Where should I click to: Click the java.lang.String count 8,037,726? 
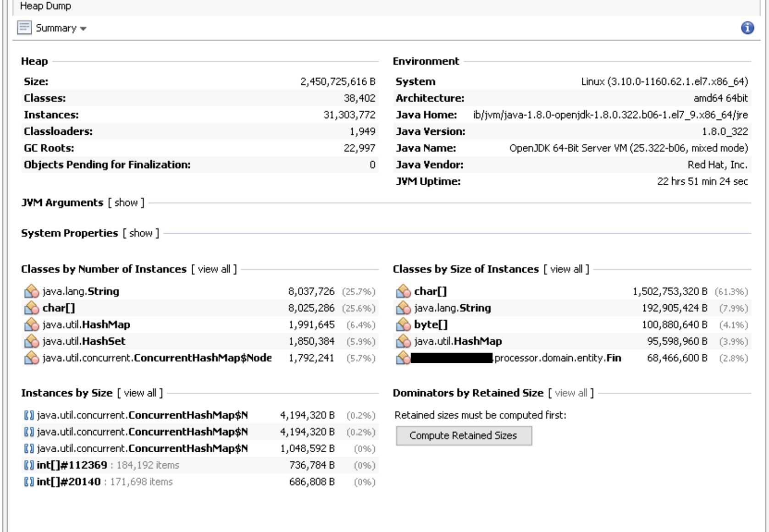pyautogui.click(x=311, y=291)
